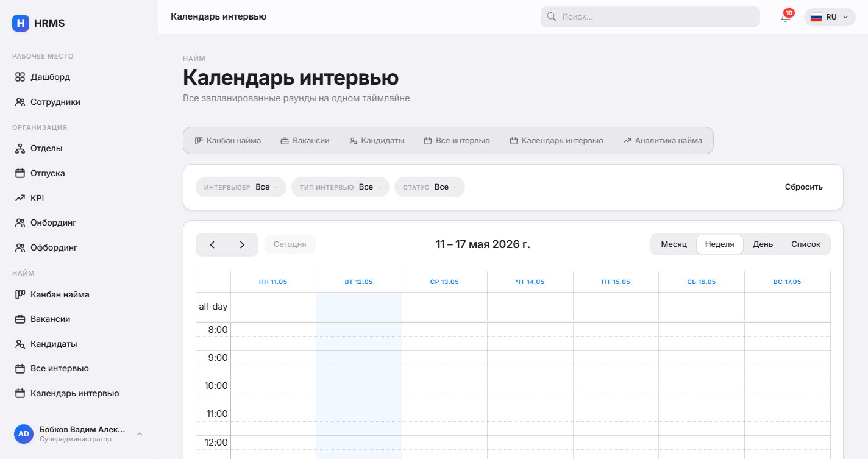
Task: Open notifications bell with badge 10
Action: 786,17
